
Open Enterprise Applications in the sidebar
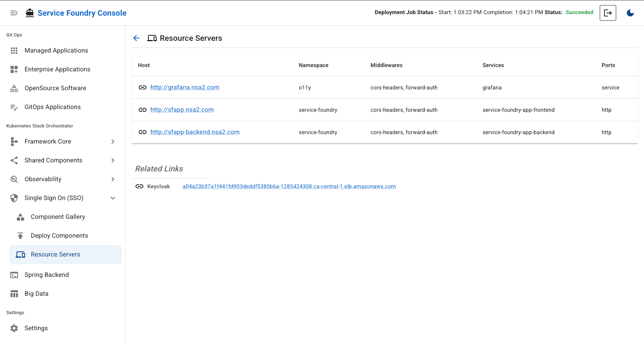tap(57, 69)
